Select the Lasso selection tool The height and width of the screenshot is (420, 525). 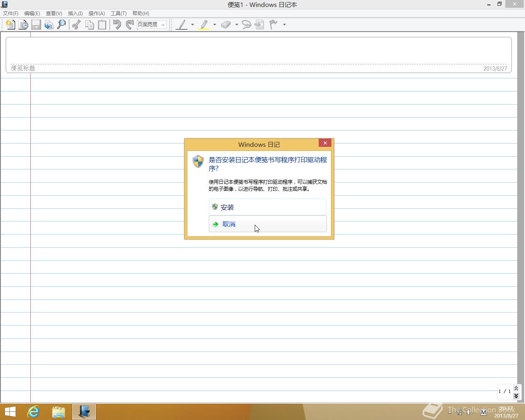pyautogui.click(x=247, y=25)
